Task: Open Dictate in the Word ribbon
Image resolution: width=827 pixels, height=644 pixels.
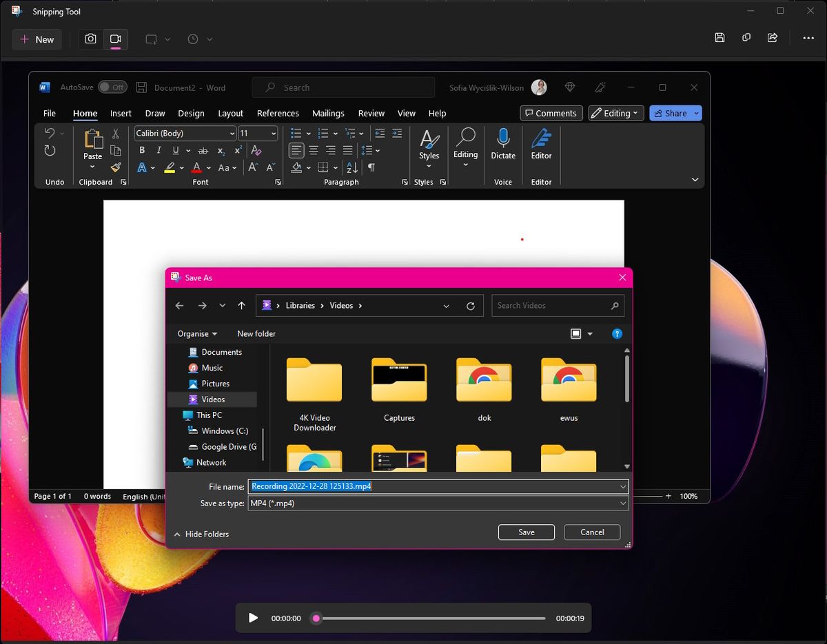Action: (502, 147)
